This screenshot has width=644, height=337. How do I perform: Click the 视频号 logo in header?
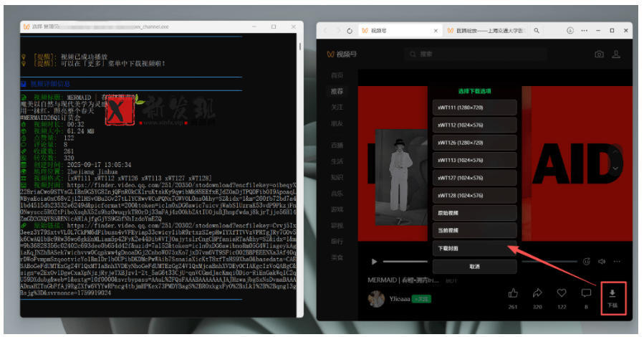341,54
